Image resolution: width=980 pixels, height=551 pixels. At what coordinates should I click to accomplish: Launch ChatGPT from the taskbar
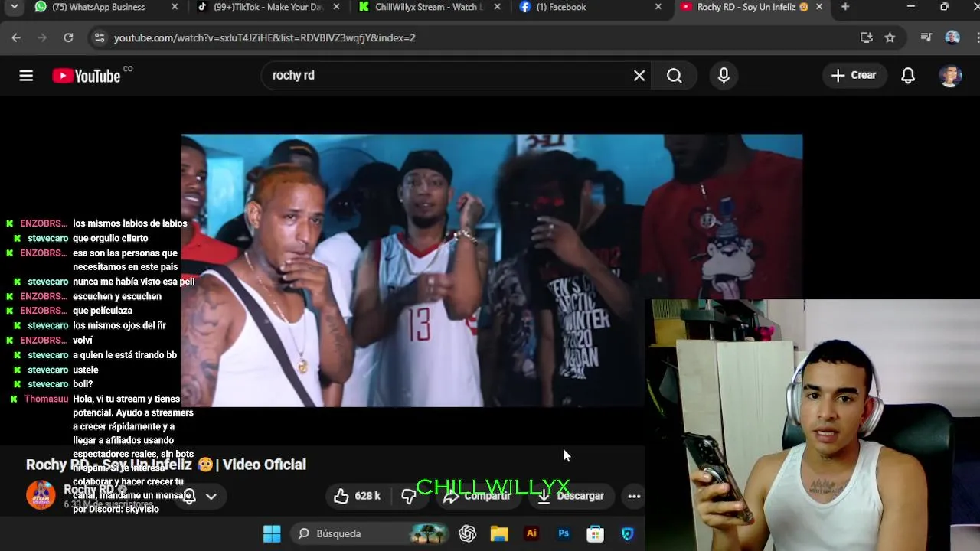467,533
